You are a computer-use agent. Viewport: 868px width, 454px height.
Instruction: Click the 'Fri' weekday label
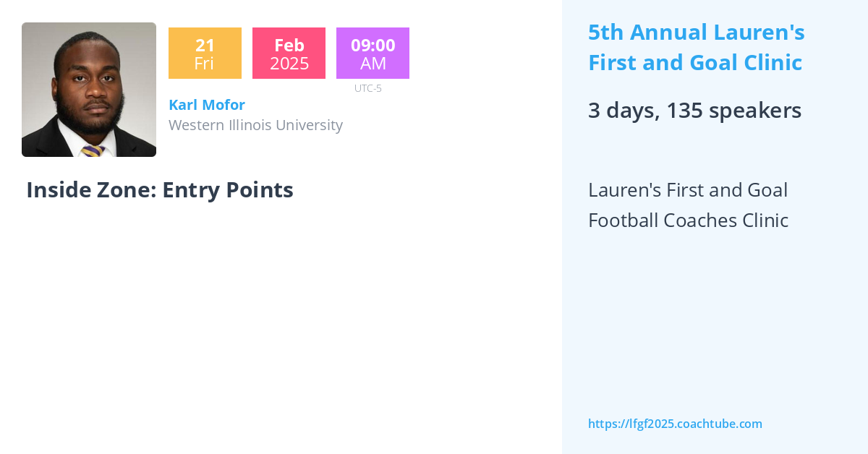(x=205, y=64)
